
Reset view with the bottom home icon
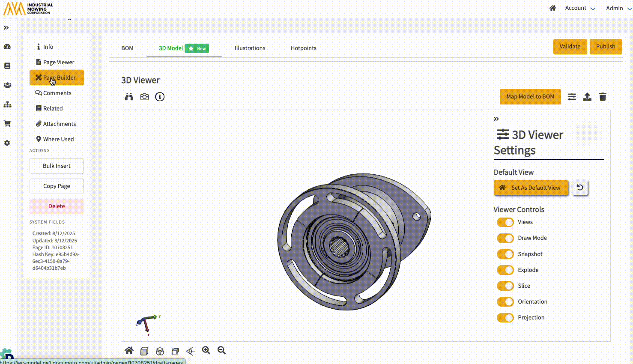tap(129, 350)
